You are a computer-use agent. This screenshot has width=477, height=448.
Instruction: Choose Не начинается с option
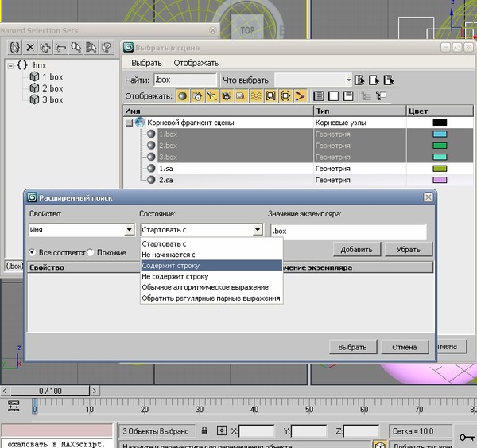point(211,255)
